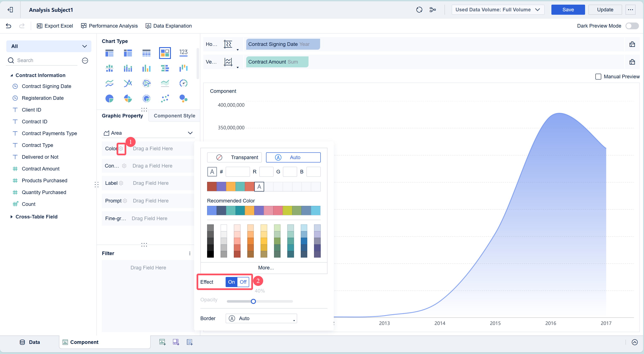Open Color settings gear icon
This screenshot has height=354, width=644.
click(121, 149)
